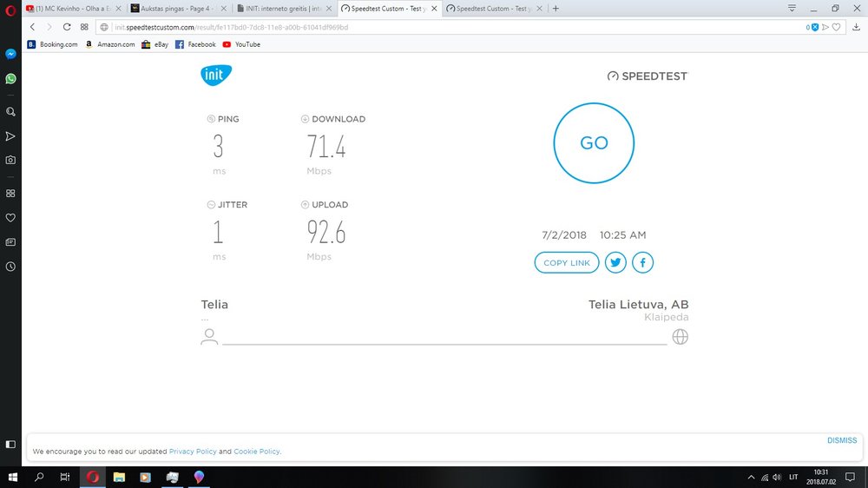Open History from the sidebar clock icon

tap(10, 267)
